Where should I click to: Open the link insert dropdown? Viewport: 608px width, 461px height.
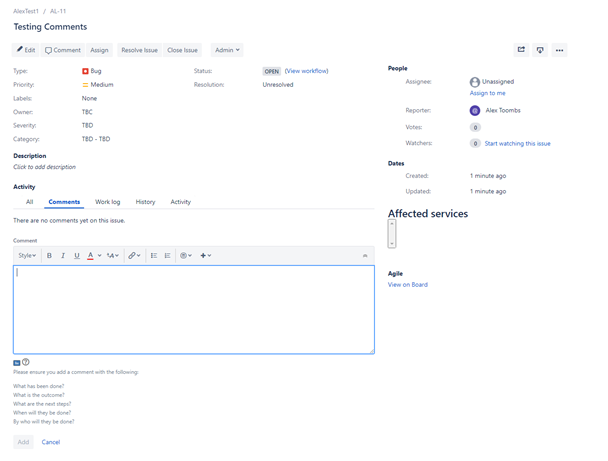coord(134,256)
